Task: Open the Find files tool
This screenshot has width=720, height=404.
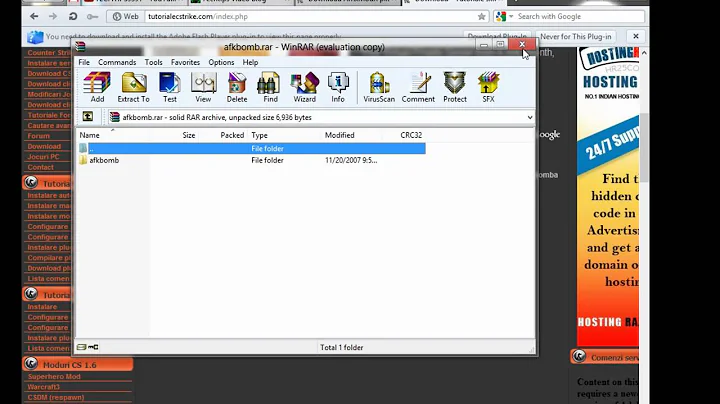Action: coord(270,87)
